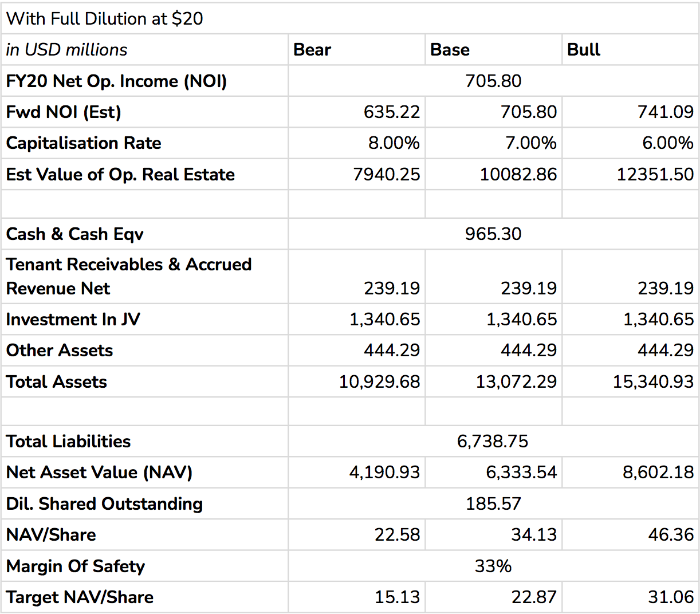Select the 33% margin of safety cell
This screenshot has height=614, width=700.
[493, 566]
